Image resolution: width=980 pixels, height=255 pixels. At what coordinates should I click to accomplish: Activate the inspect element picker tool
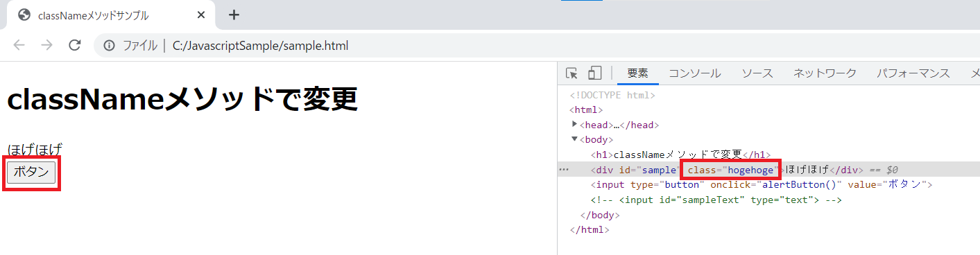pos(572,73)
